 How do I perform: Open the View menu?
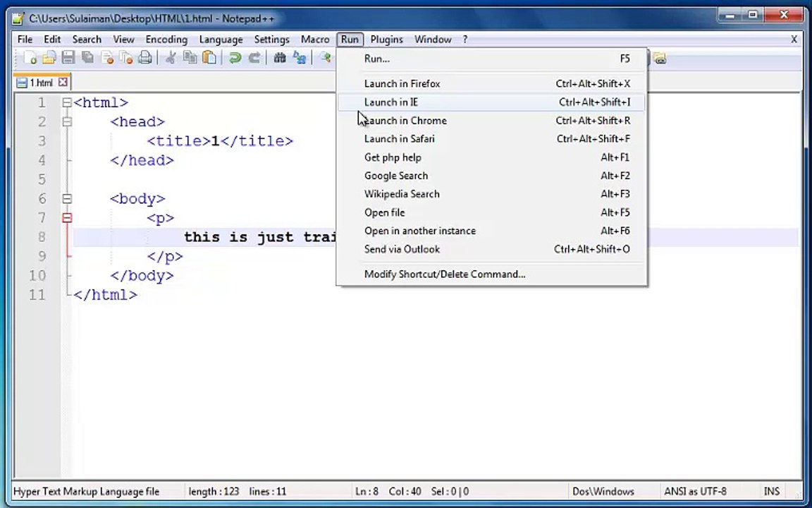(x=124, y=40)
